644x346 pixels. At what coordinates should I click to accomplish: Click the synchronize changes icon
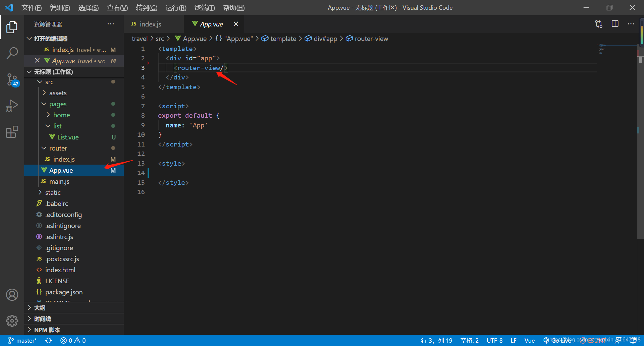(49, 340)
